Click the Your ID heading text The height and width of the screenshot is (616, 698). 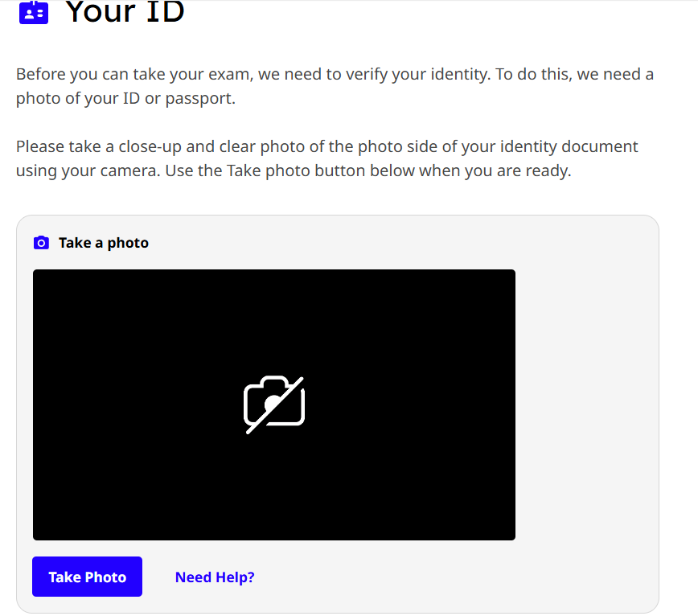(x=125, y=12)
